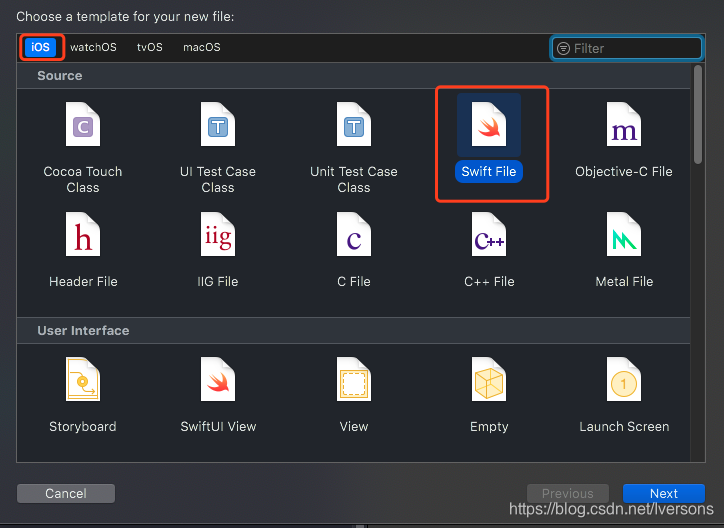Image resolution: width=724 pixels, height=528 pixels.
Task: Switch to the iOS tab
Action: [x=40, y=47]
